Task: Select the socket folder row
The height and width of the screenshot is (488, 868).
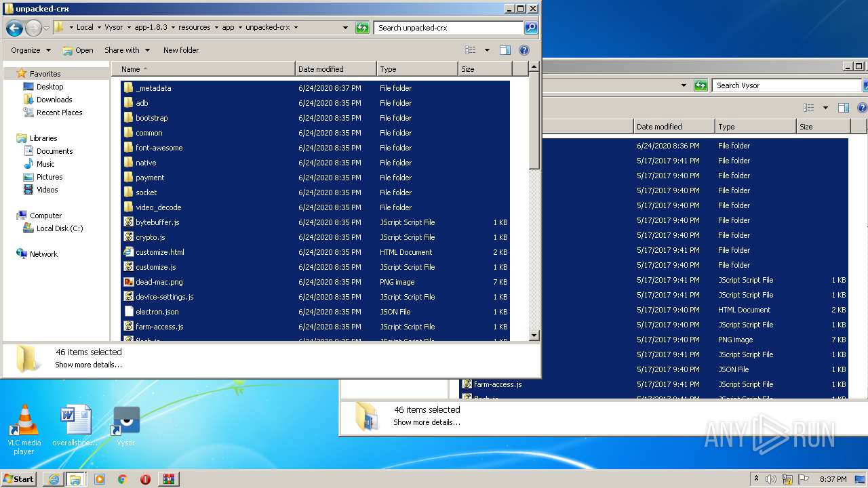Action: tap(315, 192)
